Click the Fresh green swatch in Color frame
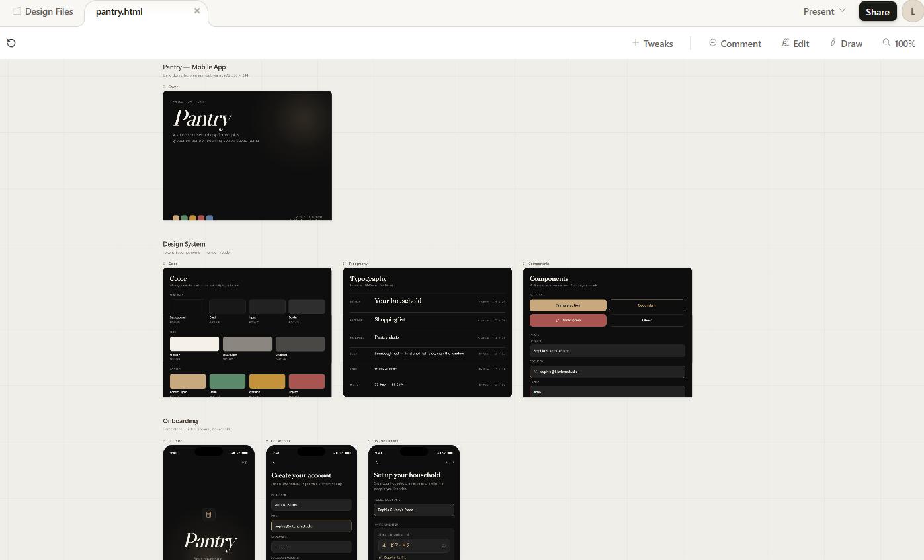Viewport: 924px width, 560px height. 228,381
